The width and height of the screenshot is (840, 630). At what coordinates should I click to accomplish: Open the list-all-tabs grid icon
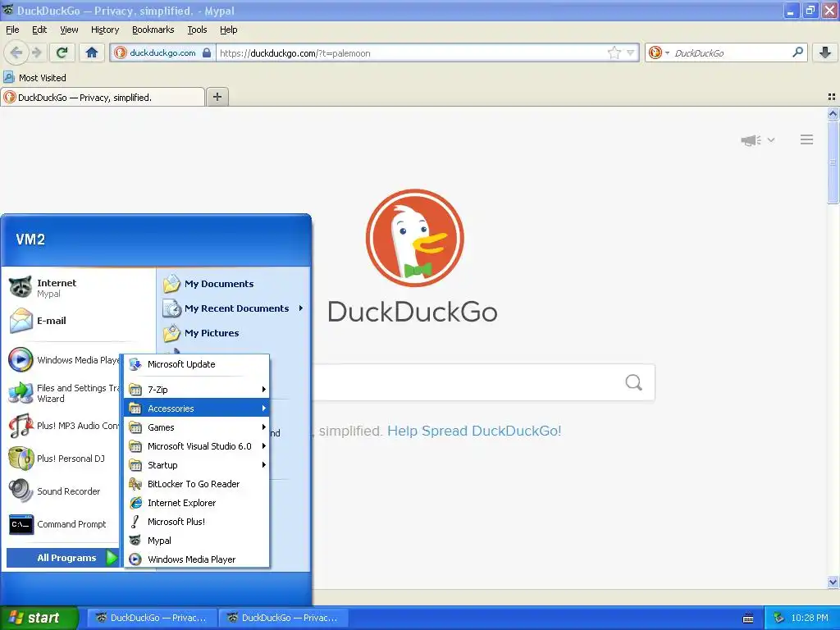point(832,97)
